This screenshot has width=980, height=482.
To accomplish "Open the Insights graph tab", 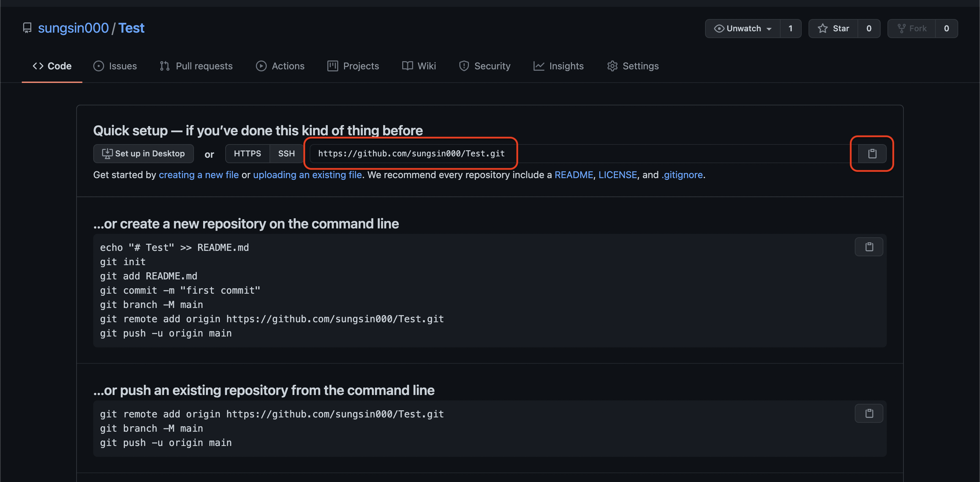I will pos(558,66).
